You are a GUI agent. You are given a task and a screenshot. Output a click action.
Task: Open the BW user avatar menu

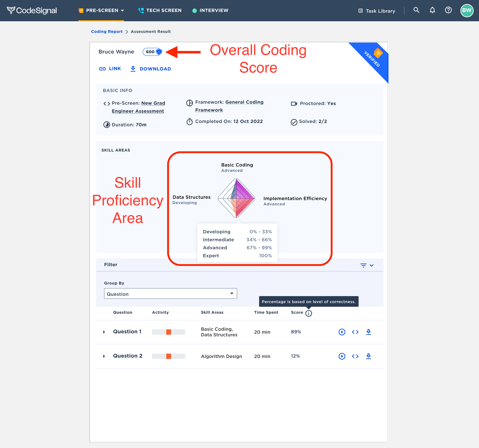pyautogui.click(x=467, y=10)
